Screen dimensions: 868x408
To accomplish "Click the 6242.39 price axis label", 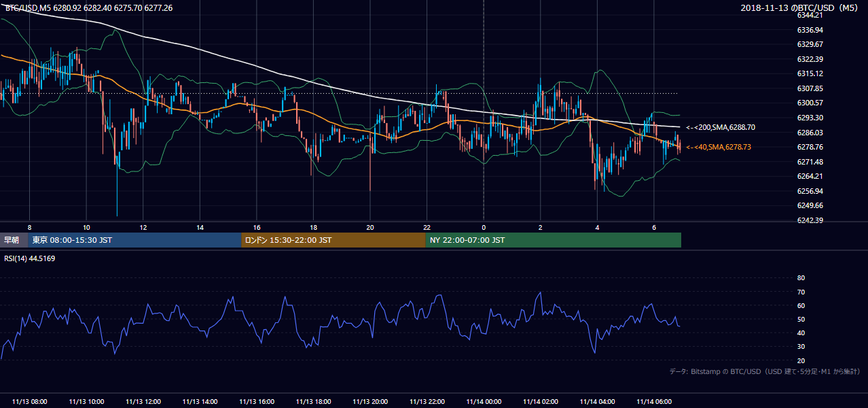I will [x=810, y=220].
